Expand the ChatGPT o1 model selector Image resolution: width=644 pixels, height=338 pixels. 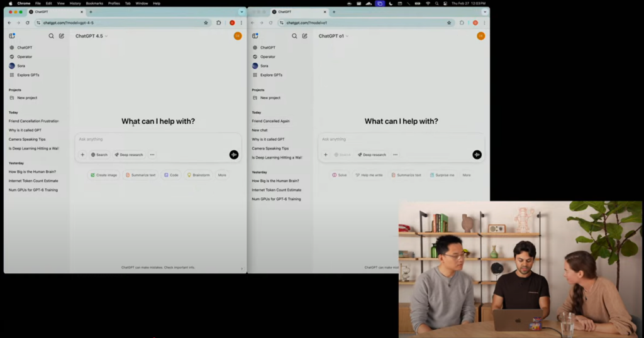pyautogui.click(x=333, y=36)
